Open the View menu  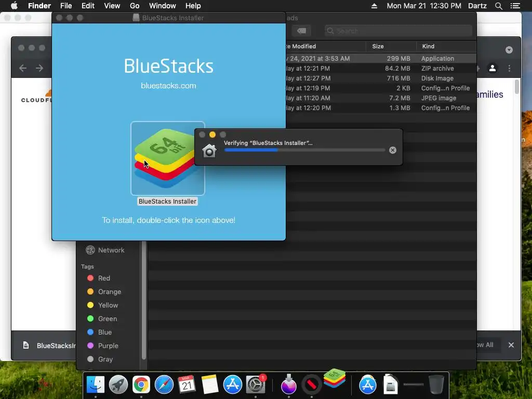[112, 6]
